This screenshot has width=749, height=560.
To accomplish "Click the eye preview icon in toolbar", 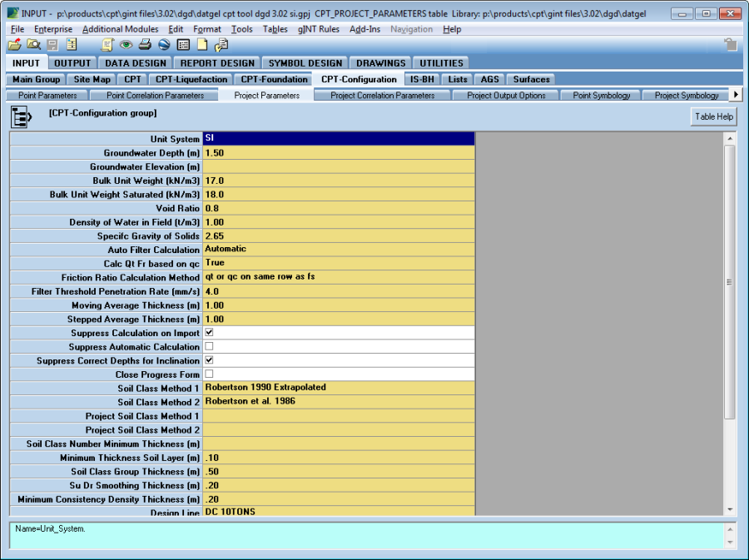I will click(x=126, y=45).
